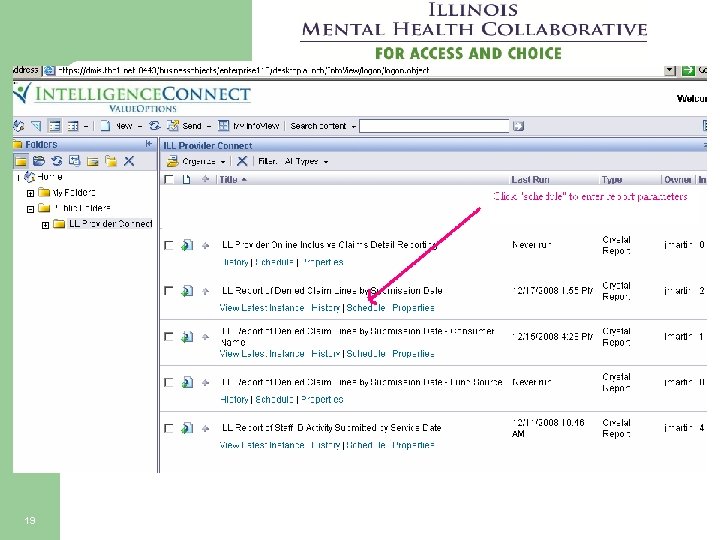Open the Organize dropdown
The width and height of the screenshot is (720, 540).
tap(197, 161)
